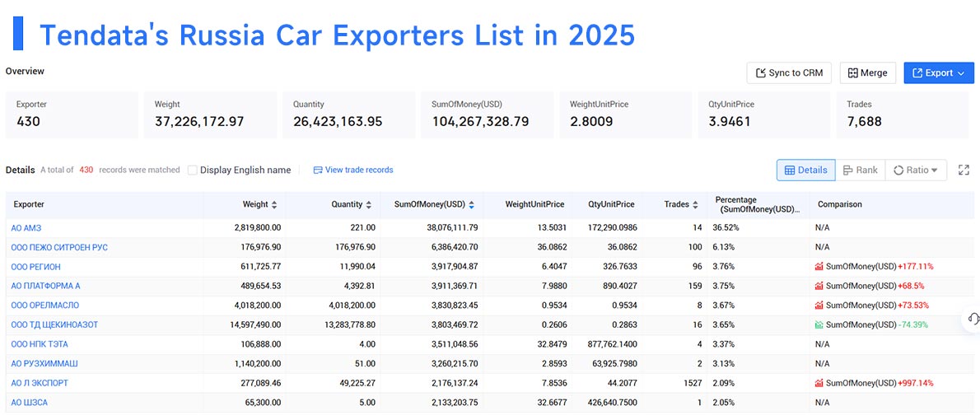Select the +177.11% comparison value

point(916,267)
